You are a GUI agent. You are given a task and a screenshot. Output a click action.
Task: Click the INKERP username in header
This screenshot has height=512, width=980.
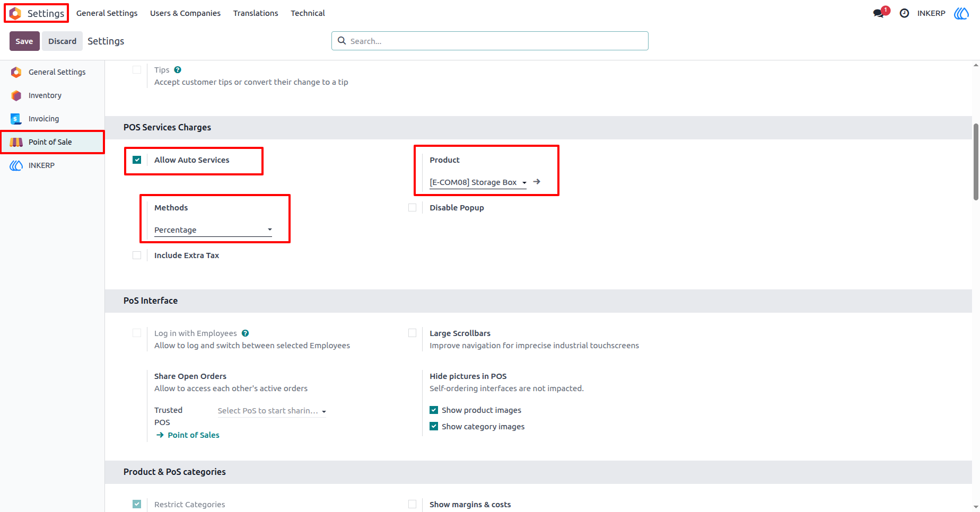coord(931,13)
